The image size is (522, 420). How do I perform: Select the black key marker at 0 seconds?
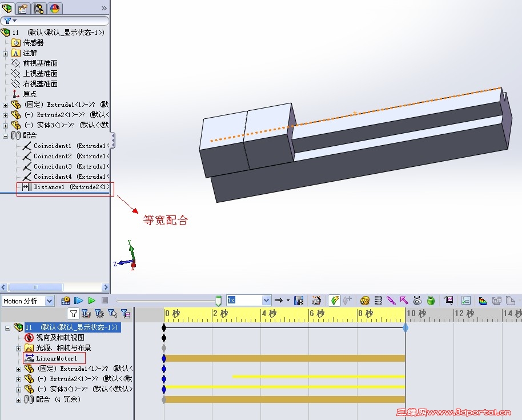165,327
